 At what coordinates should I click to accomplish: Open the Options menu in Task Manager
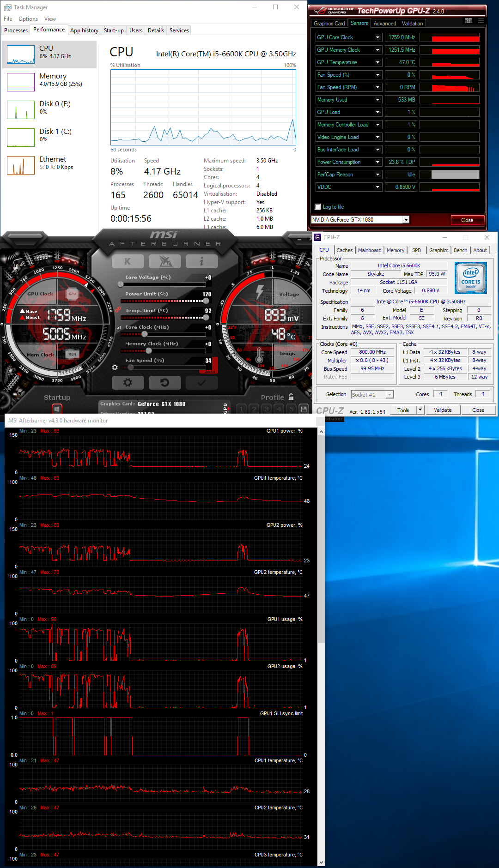28,19
